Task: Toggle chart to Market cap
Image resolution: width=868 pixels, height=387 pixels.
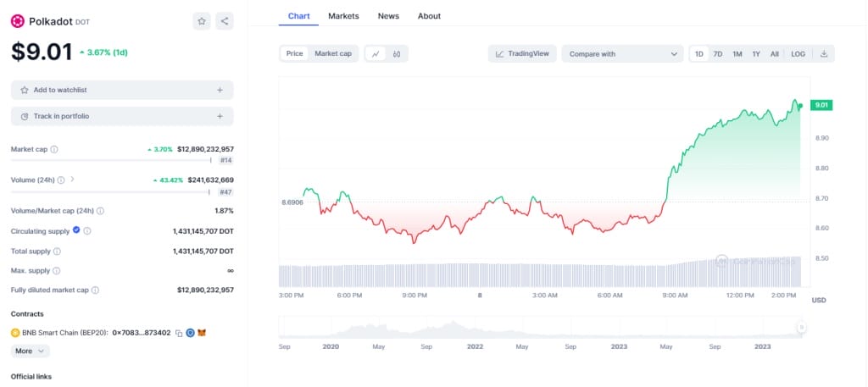Action: (333, 53)
